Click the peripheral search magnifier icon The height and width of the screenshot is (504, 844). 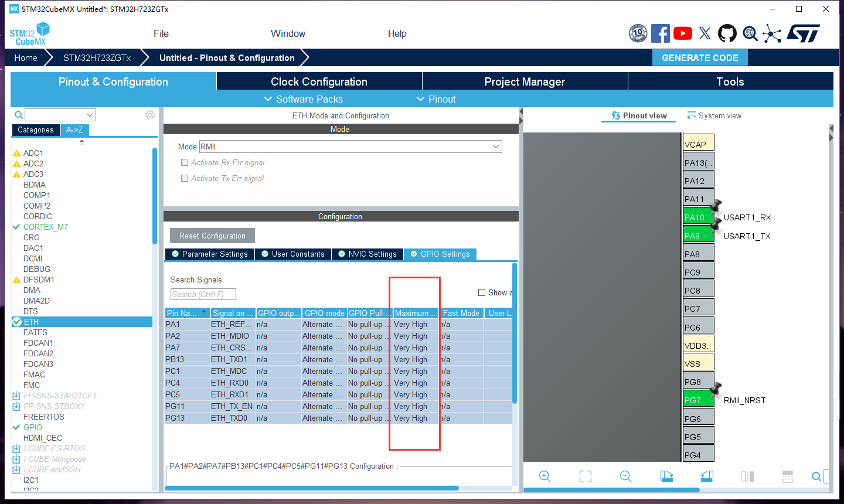[19, 115]
